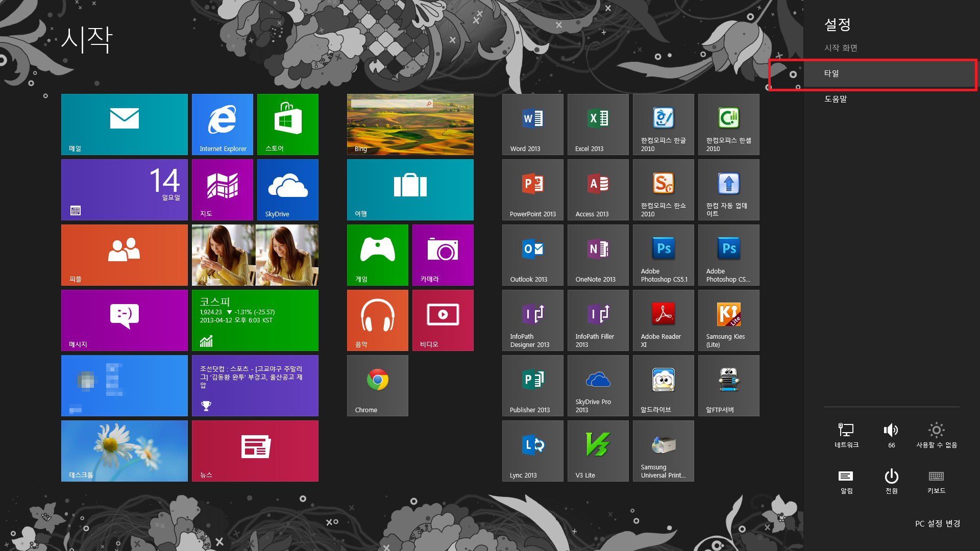The width and height of the screenshot is (980, 551).
Task: Open the SkyDrive tile
Action: (x=288, y=190)
